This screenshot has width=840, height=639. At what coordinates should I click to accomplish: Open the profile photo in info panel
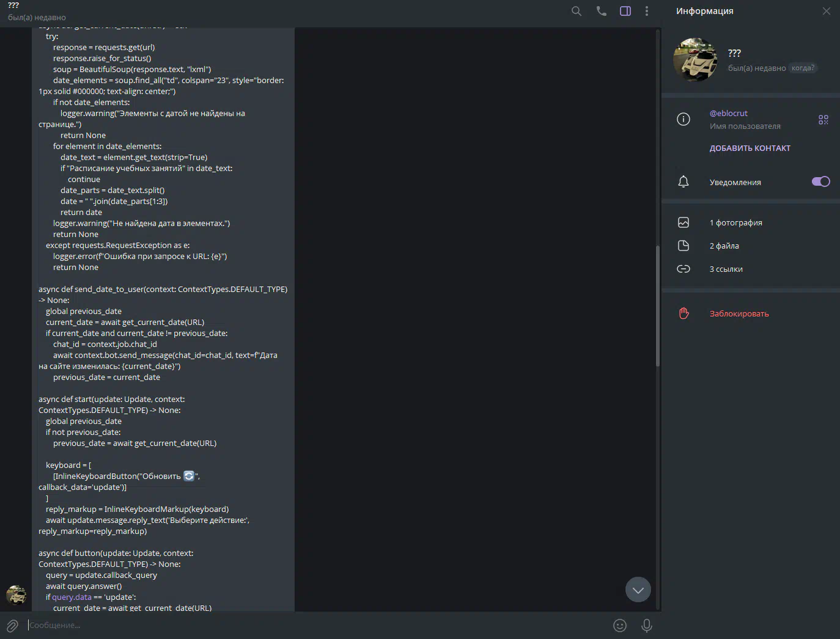pos(695,60)
